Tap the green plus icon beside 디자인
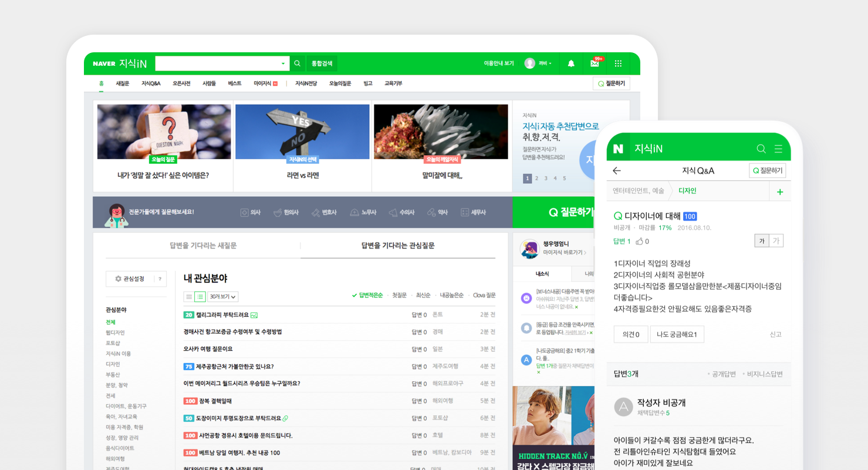The width and height of the screenshot is (868, 470). (779, 192)
